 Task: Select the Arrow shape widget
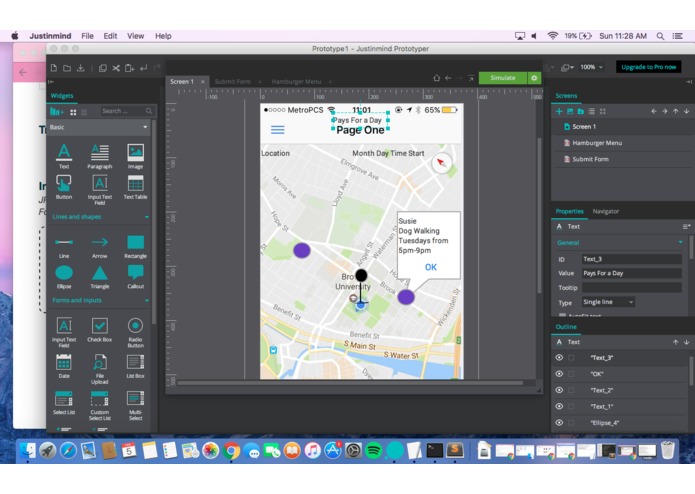[x=99, y=247]
